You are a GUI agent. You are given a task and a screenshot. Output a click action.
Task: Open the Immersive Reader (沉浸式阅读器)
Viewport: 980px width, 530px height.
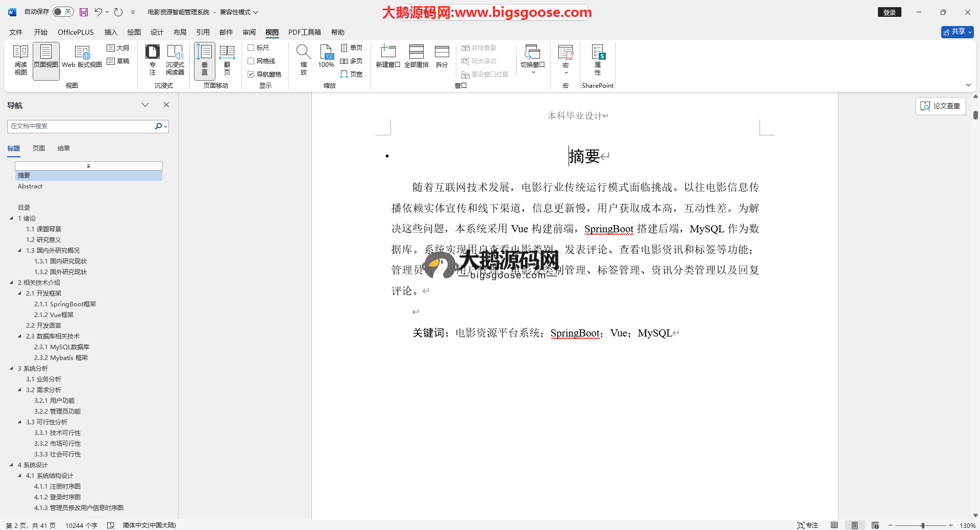click(175, 60)
